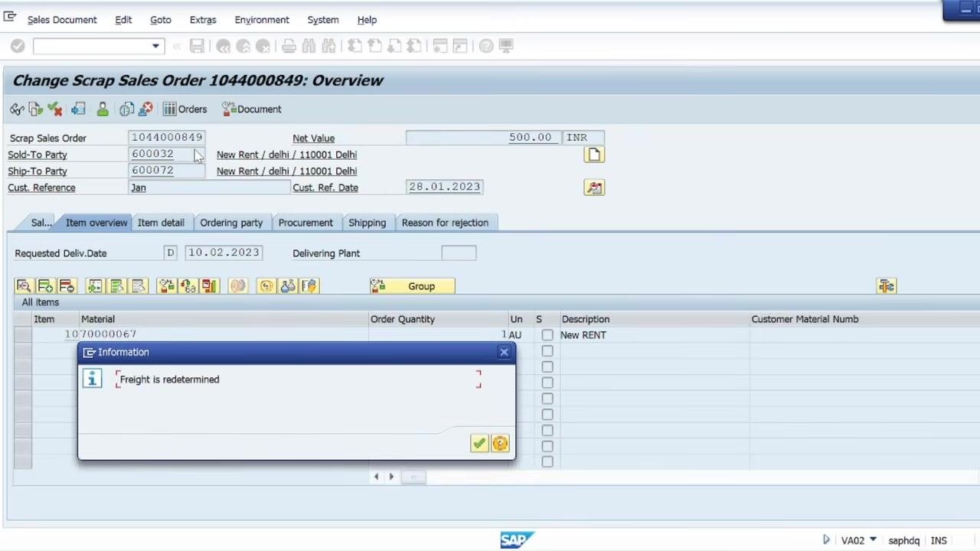980x551 pixels.
Task: Click the green Enter checkmark beside command field
Action: (18, 47)
